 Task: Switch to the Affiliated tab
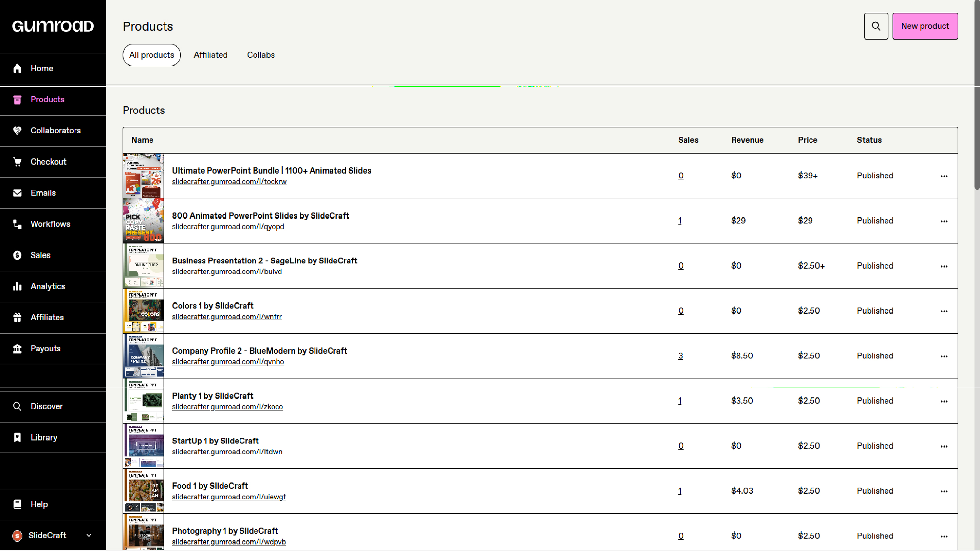point(210,55)
